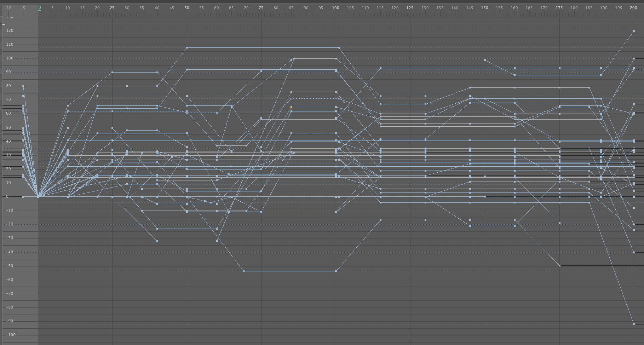Image resolution: width=644 pixels, height=345 pixels.
Task: Select keyframe at frame 190, value 88
Action: 601,75
